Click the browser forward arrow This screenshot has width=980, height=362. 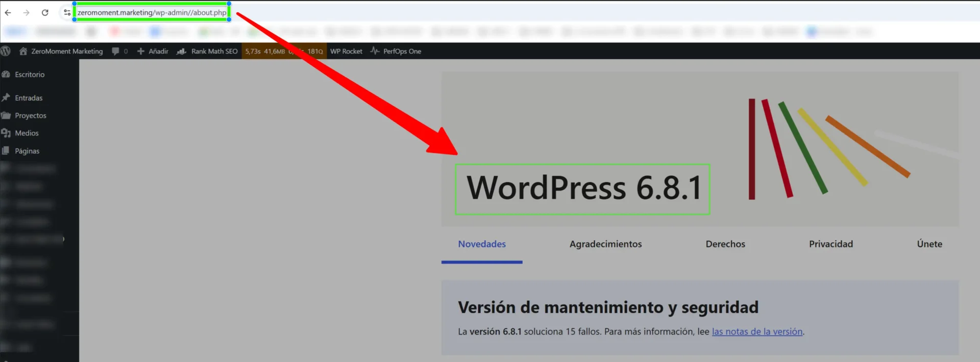click(x=27, y=13)
